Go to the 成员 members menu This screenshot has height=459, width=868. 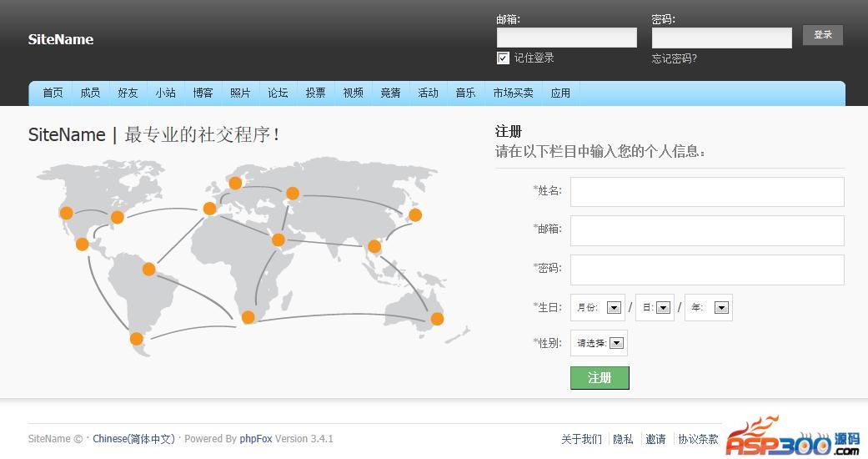90,93
